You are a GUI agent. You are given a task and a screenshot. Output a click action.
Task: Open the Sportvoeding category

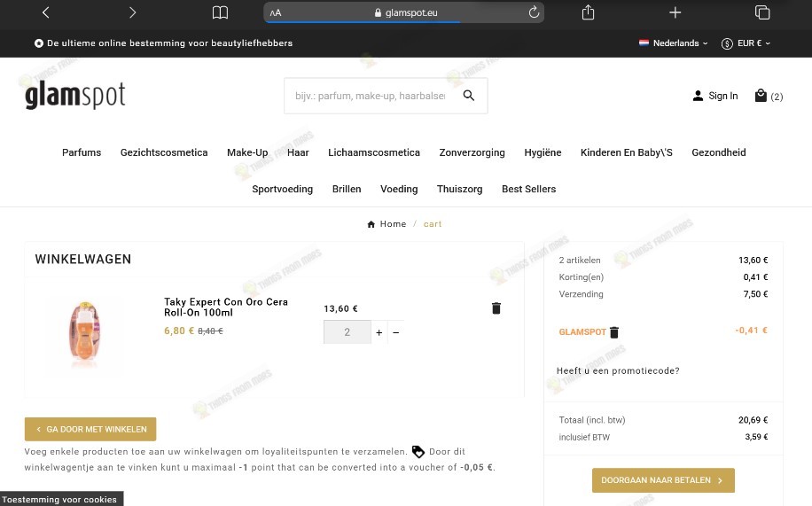coord(282,189)
